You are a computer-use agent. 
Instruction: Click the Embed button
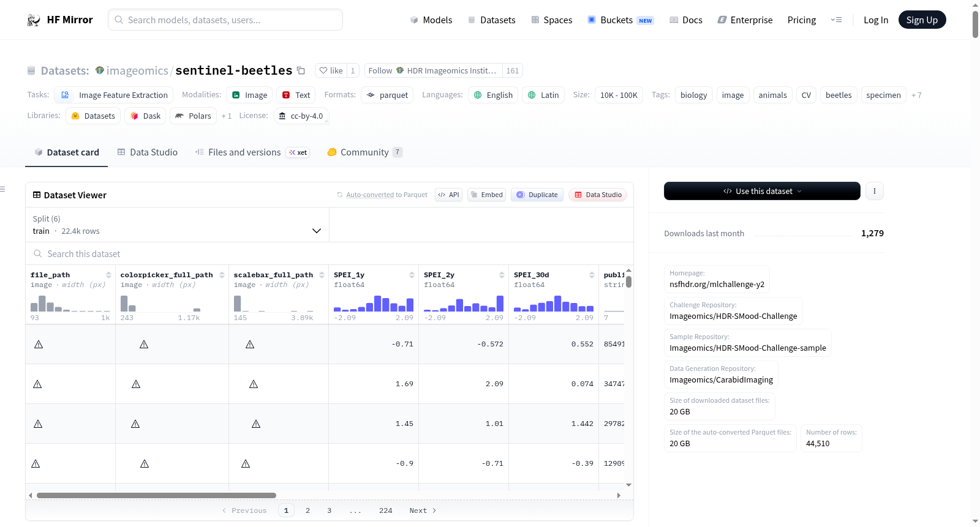(x=486, y=195)
